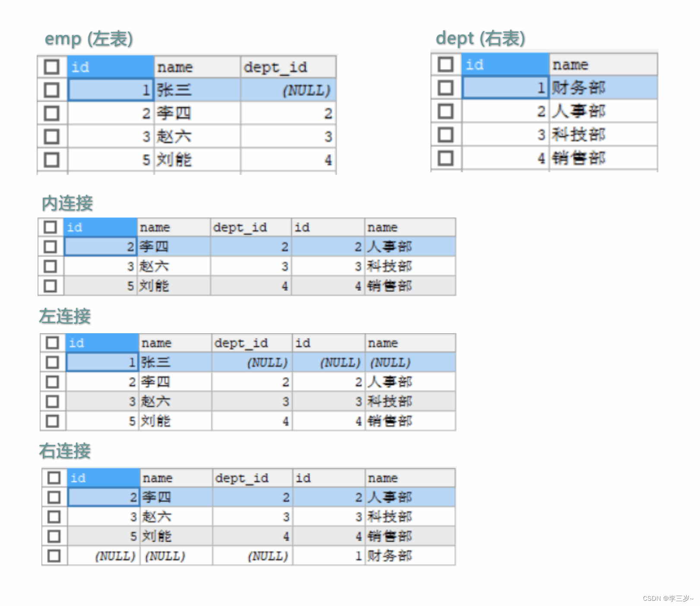Select the 刘能 name cell in emp table
The height and width of the screenshot is (606, 700).
(197, 160)
